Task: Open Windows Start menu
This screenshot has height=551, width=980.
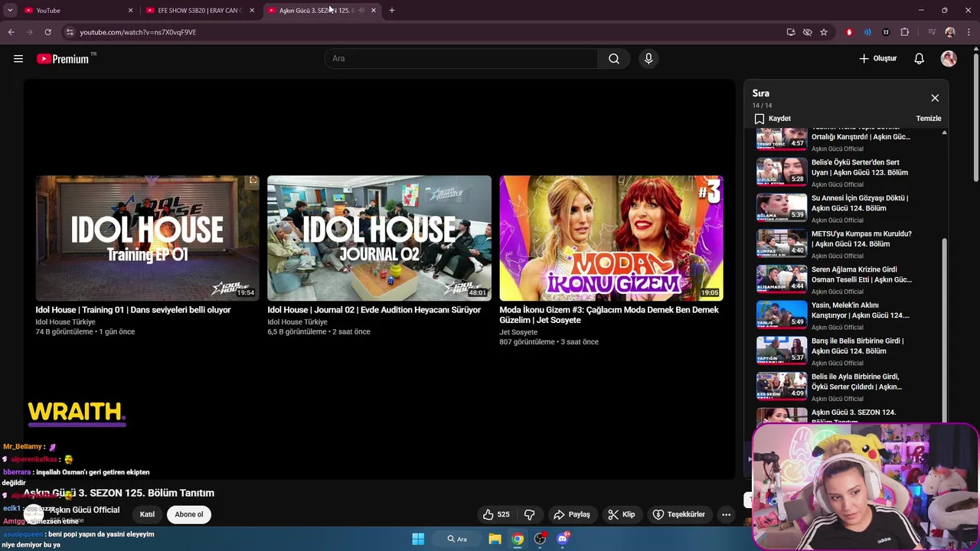Action: 418,539
